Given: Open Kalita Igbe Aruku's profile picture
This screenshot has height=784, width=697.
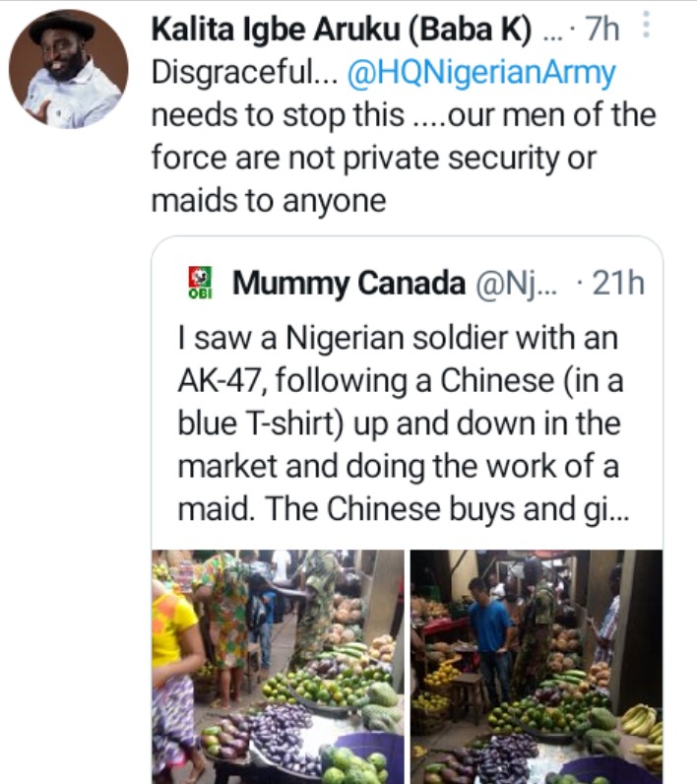Looking at the screenshot, I should coord(68,70).
